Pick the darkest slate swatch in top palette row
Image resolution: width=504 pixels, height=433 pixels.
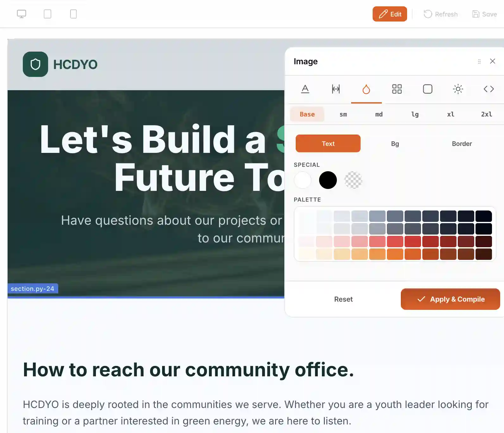484,216
